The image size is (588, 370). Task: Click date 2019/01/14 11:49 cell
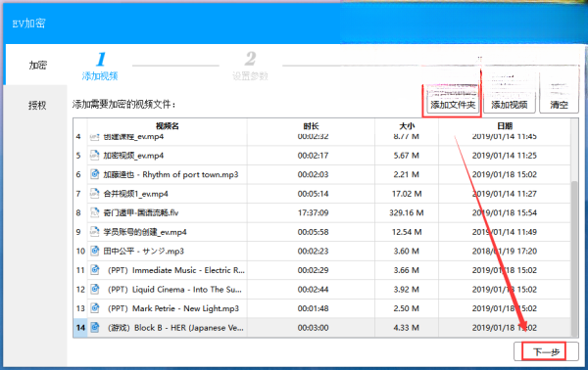click(505, 232)
